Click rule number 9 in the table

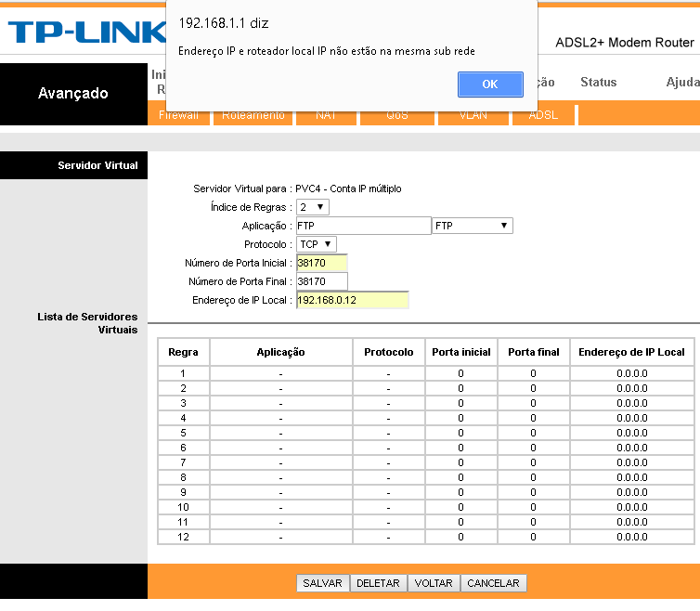point(183,492)
